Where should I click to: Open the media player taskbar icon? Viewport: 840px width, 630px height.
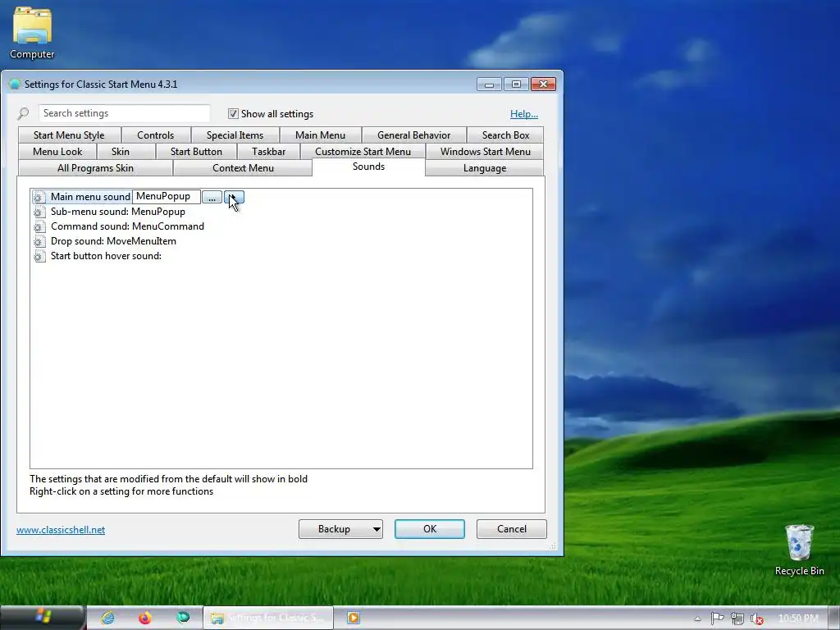(353, 618)
